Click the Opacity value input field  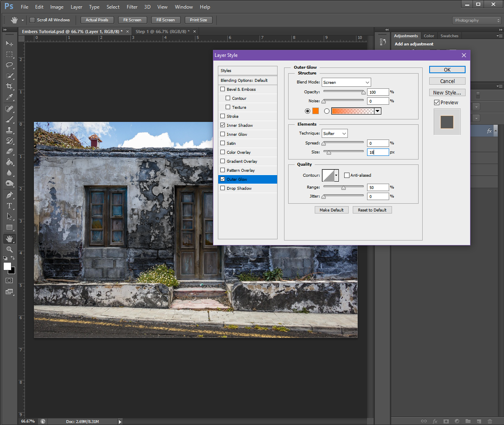378,92
